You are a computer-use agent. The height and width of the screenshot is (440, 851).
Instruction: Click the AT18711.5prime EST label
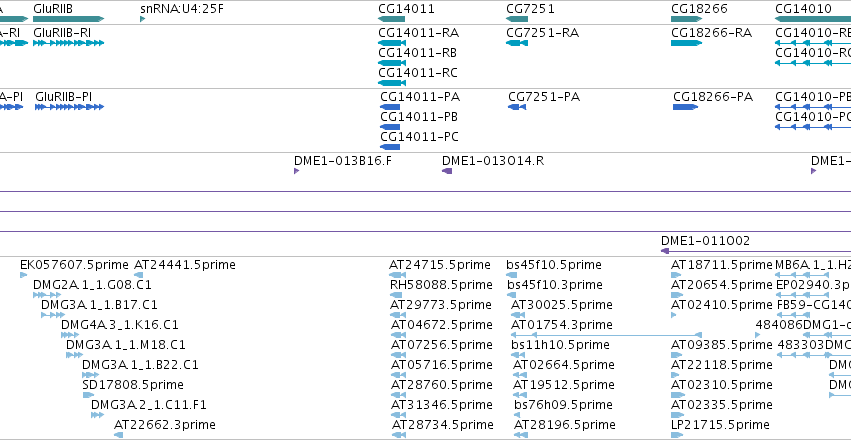click(x=722, y=265)
